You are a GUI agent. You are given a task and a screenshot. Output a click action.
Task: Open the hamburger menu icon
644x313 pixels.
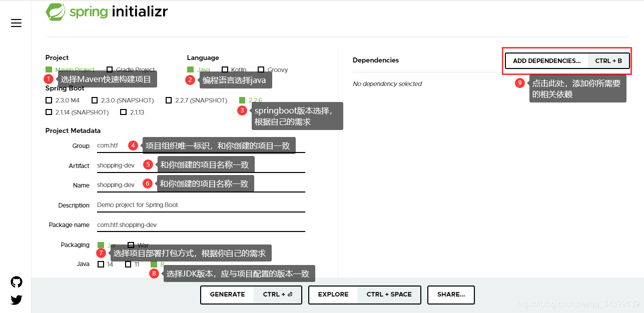click(16, 23)
